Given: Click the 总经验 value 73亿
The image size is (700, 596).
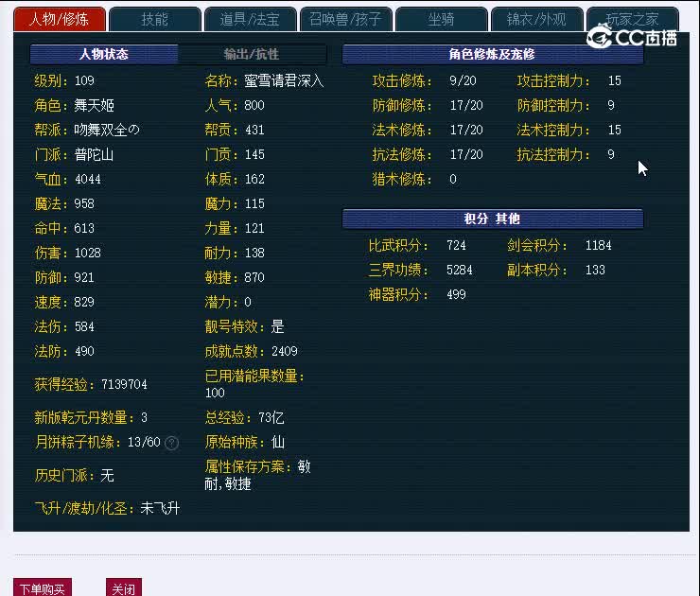Looking at the screenshot, I should (x=271, y=418).
